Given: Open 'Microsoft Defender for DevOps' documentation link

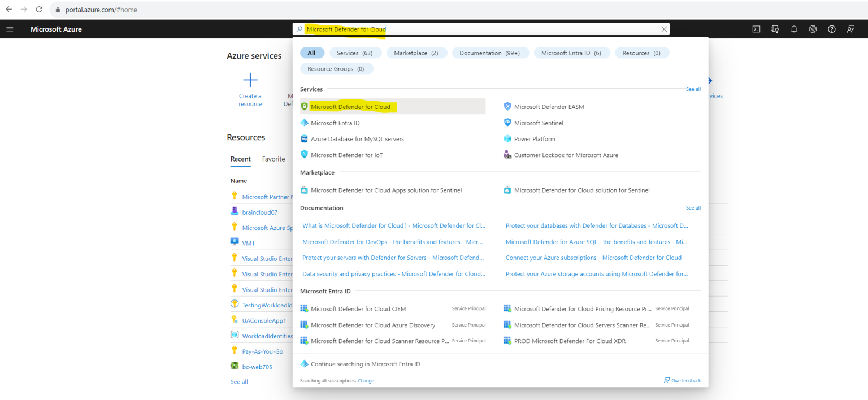Looking at the screenshot, I should pos(393,242).
